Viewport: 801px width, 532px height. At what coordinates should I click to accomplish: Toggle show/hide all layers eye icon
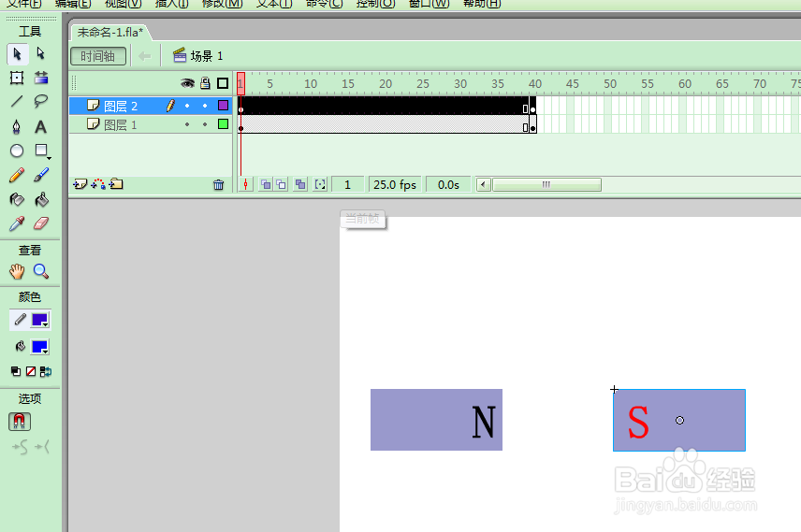[187, 83]
